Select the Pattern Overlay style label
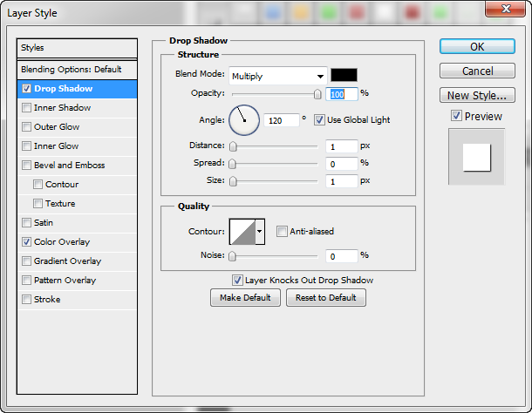Viewport: 532px width, 413px height. pos(65,280)
